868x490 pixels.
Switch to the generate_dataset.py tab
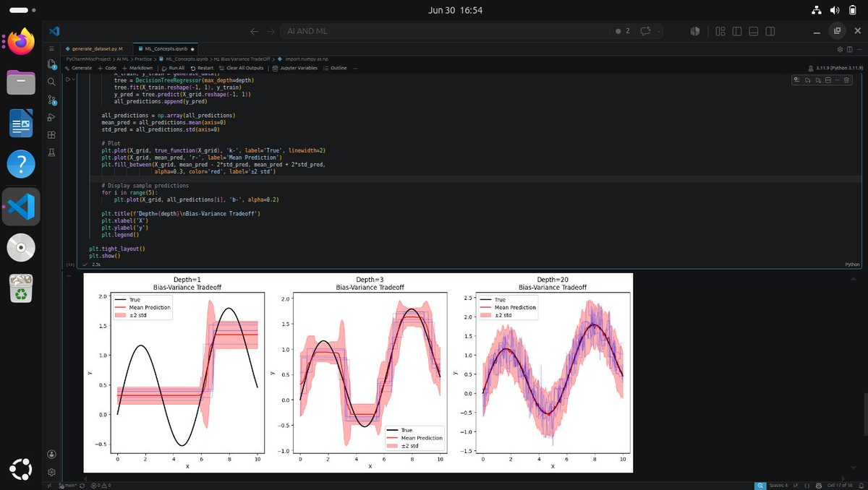tap(98, 48)
